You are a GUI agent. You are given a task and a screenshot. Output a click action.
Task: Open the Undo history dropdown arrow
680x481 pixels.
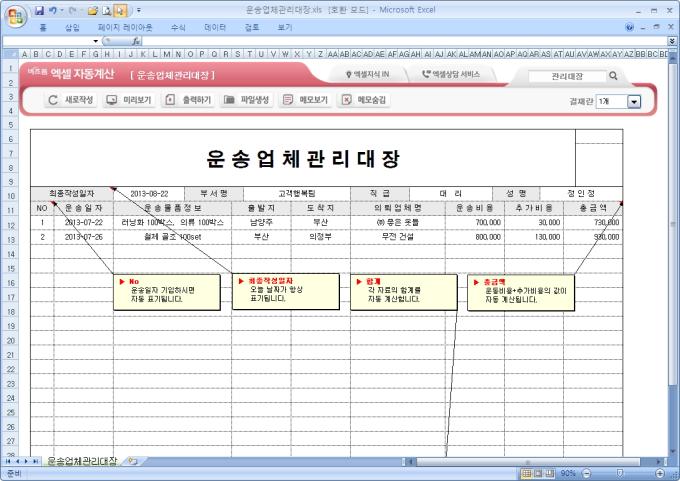tap(62, 10)
